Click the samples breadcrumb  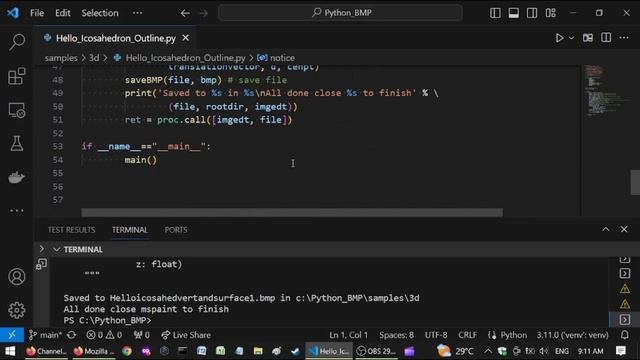tap(61, 58)
